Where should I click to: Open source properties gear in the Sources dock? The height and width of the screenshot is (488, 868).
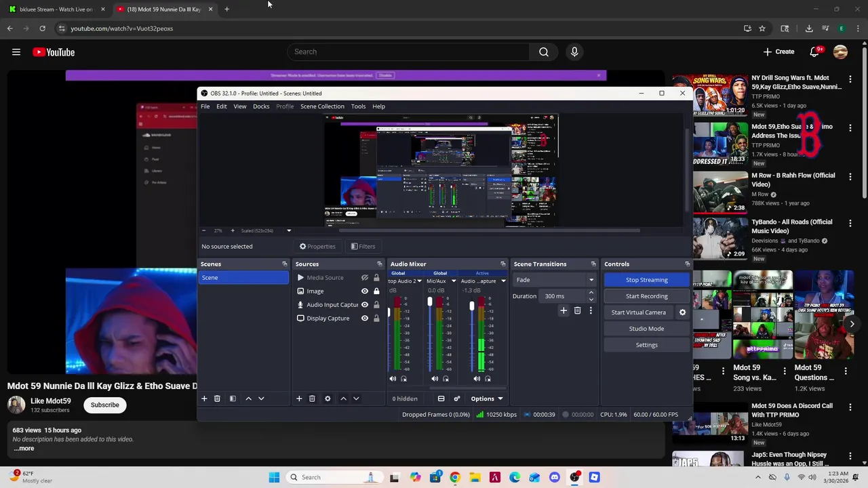coord(328,399)
